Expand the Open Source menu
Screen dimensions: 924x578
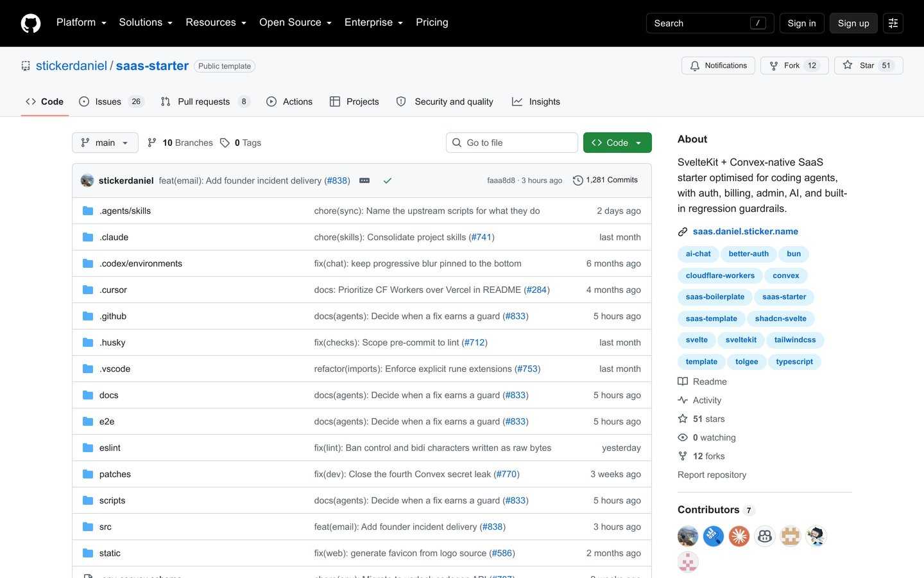pyautogui.click(x=296, y=22)
